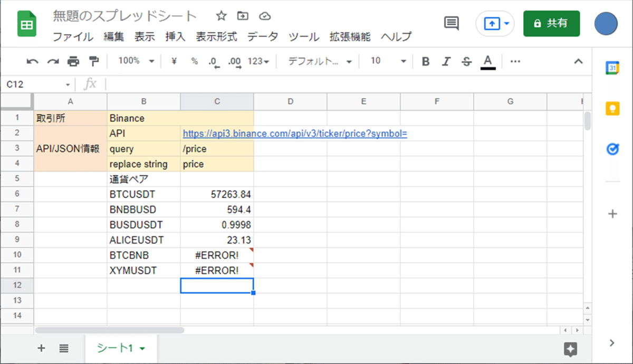Open the シート1 tab options arrow
The image size is (633, 364).
[x=142, y=349]
